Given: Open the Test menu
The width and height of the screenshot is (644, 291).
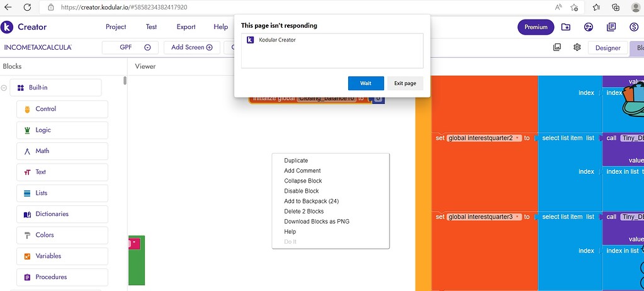Looking at the screenshot, I should click(x=151, y=26).
